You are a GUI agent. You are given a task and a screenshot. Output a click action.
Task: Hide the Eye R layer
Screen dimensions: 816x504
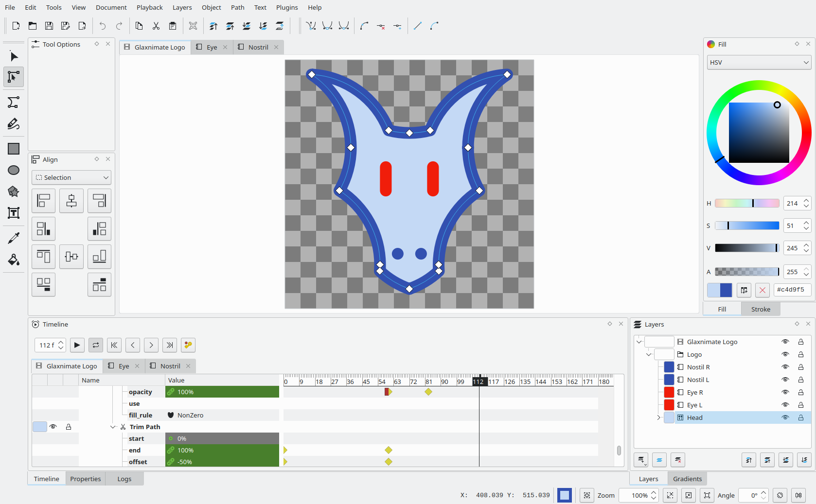click(x=785, y=392)
